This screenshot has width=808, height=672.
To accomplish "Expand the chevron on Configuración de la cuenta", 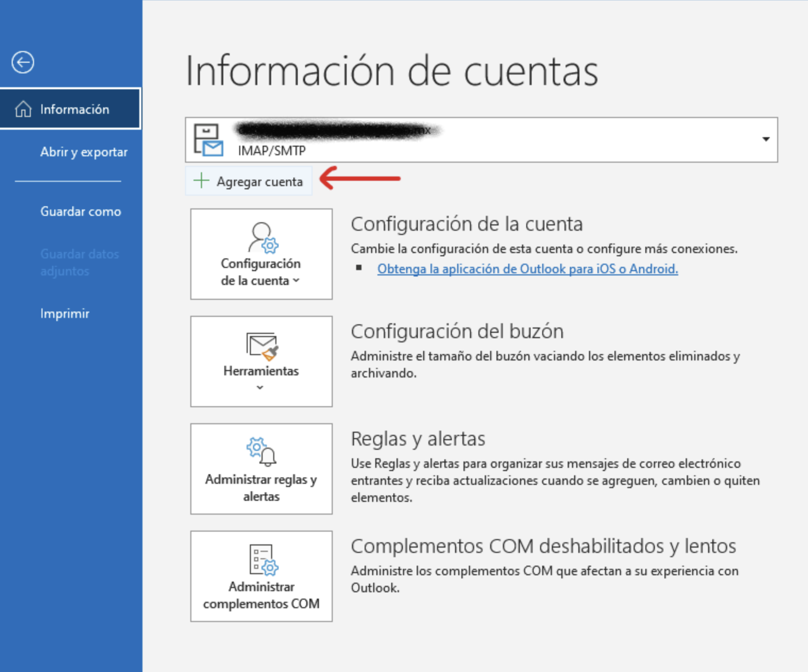I will [296, 281].
